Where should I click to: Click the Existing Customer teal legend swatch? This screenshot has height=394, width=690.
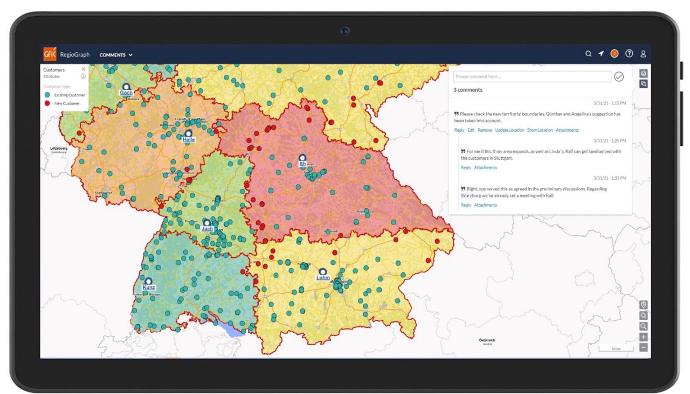click(x=48, y=95)
